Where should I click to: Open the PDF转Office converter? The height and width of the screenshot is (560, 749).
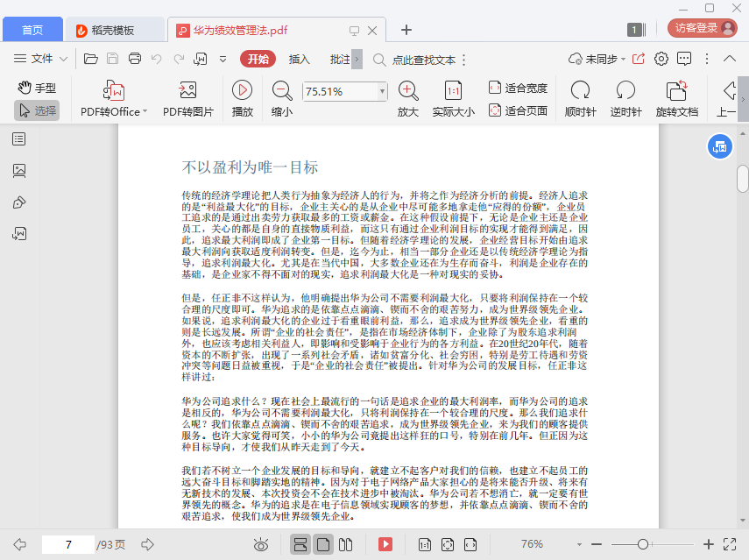click(114, 99)
